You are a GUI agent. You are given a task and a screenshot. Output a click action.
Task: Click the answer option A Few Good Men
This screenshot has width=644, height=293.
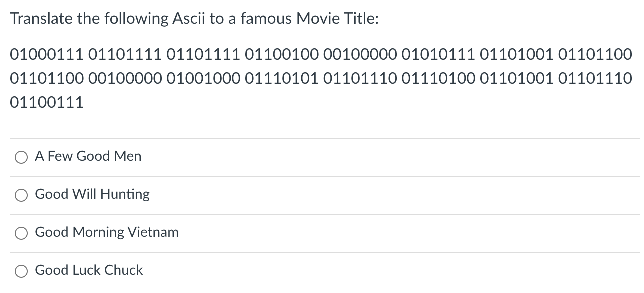pos(88,156)
